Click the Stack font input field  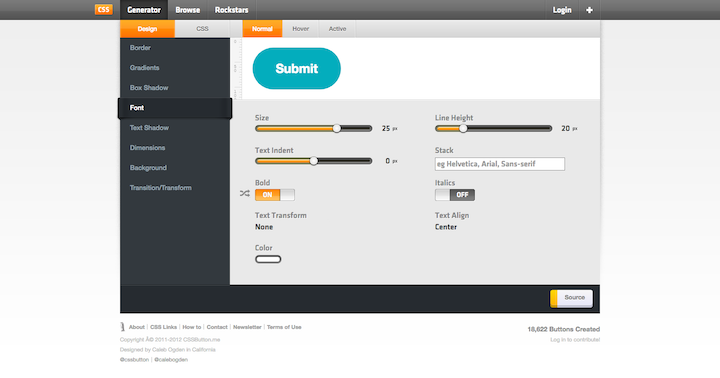coord(500,164)
